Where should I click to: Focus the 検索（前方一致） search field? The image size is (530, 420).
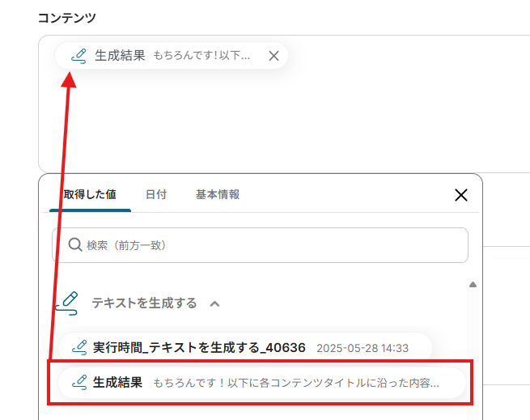(260, 245)
